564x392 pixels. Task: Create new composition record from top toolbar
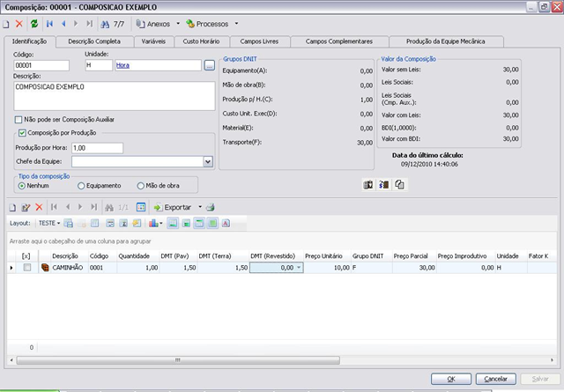coord(6,24)
